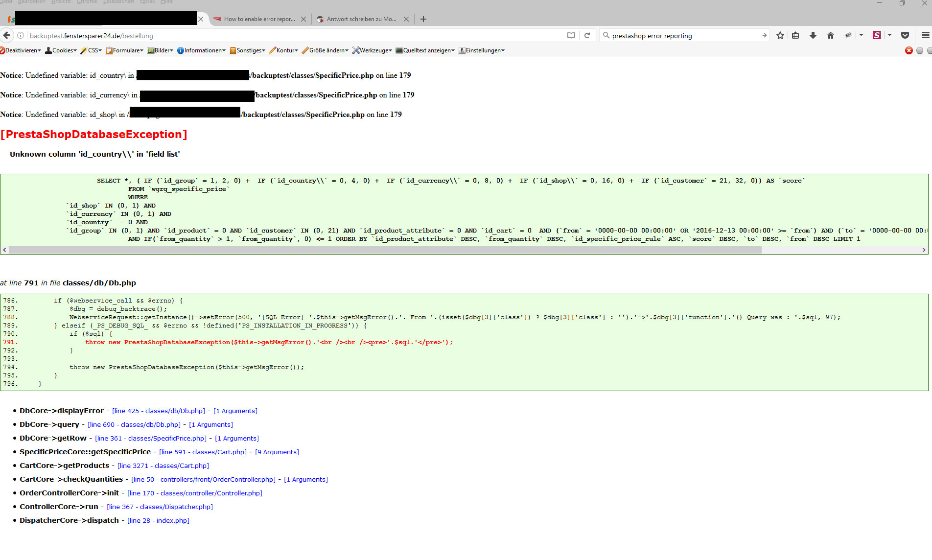Image resolution: width=932 pixels, height=560 pixels.
Task: Open the Größe ändern menu
Action: (x=325, y=50)
